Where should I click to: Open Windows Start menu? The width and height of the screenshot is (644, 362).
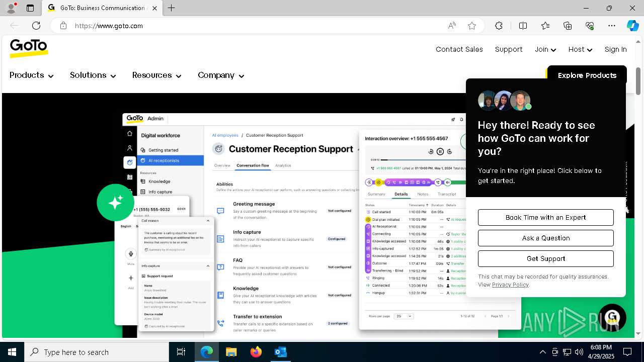[x=12, y=352]
